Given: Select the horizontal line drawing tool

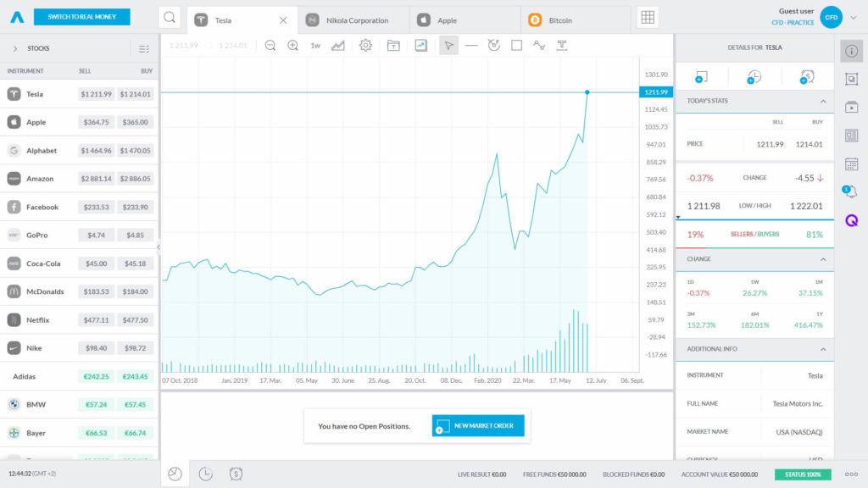Looking at the screenshot, I should pyautogui.click(x=471, y=46).
